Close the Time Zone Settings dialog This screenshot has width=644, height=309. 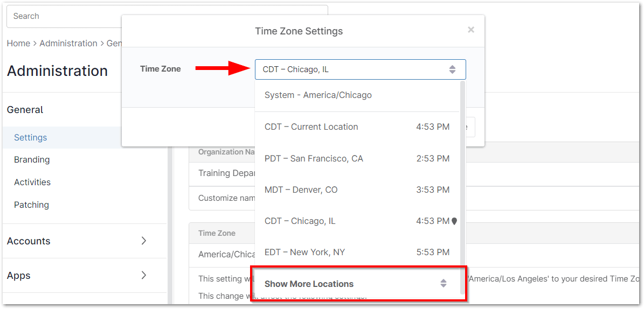[471, 30]
